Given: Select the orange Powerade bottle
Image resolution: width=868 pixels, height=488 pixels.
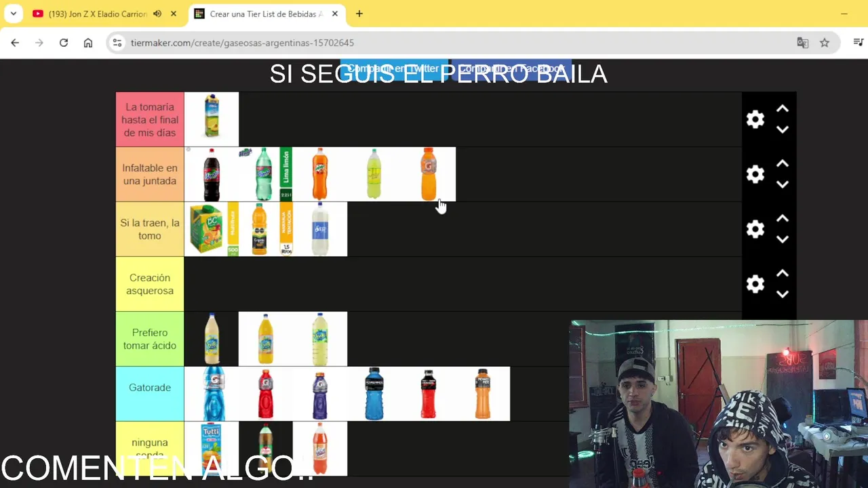Looking at the screenshot, I should pyautogui.click(x=483, y=394).
